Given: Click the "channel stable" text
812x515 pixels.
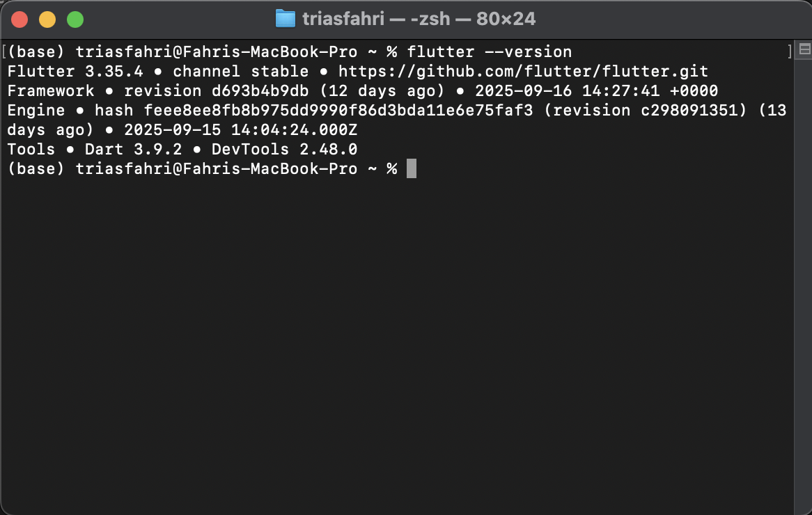Looking at the screenshot, I should point(240,72).
